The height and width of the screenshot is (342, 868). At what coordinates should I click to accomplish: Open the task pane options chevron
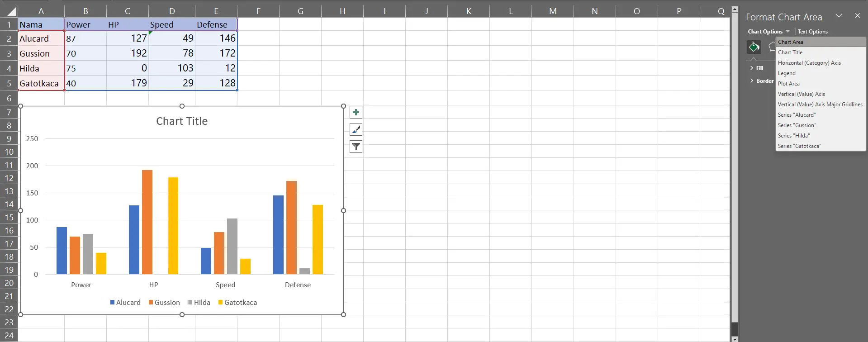pyautogui.click(x=839, y=16)
